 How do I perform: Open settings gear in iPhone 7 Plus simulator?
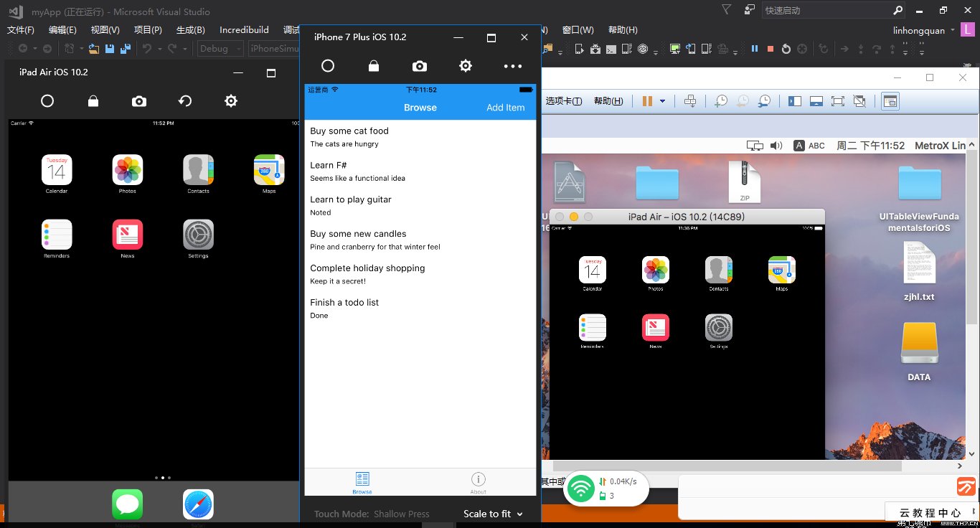pos(466,66)
